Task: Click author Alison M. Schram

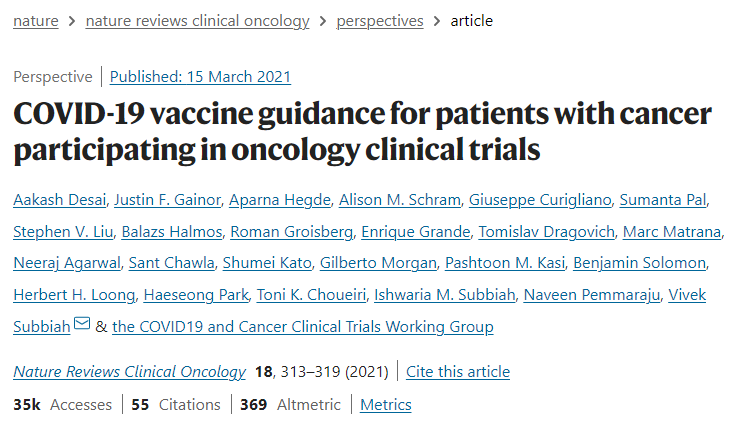Action: (400, 200)
